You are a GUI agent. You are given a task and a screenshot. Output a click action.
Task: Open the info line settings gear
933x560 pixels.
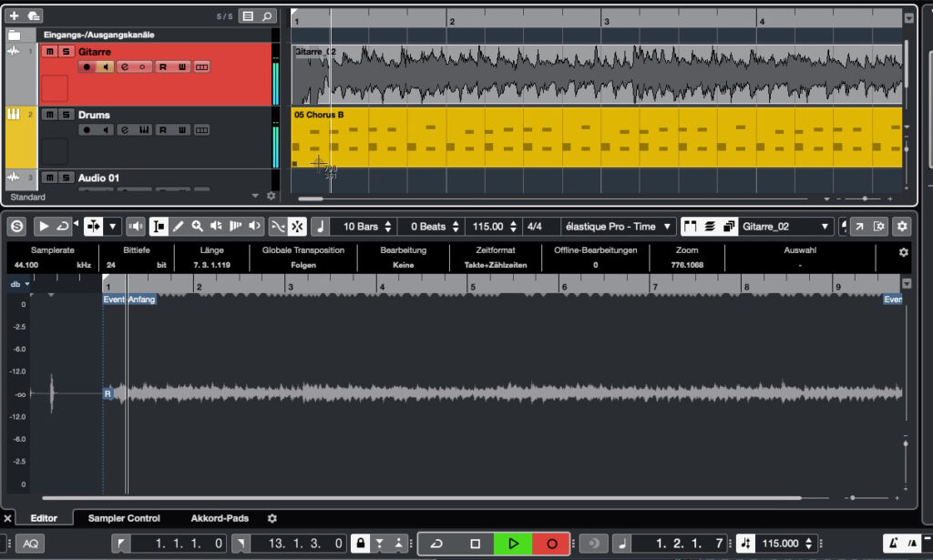tap(903, 252)
